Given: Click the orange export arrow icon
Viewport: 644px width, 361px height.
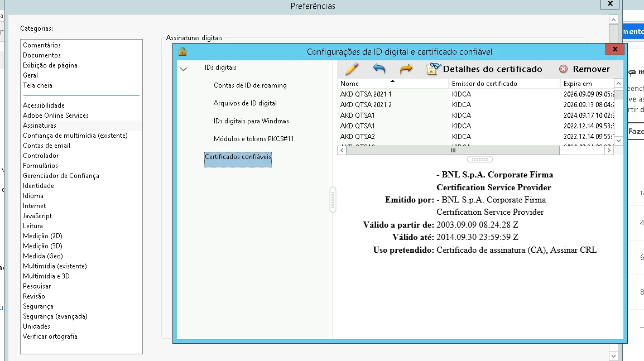Looking at the screenshot, I should [x=406, y=69].
